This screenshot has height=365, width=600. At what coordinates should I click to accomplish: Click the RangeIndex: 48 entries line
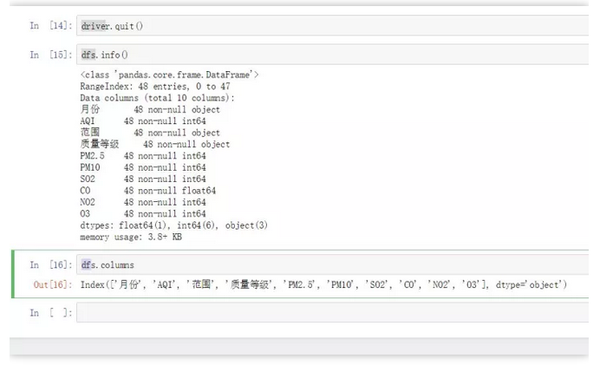(x=155, y=86)
